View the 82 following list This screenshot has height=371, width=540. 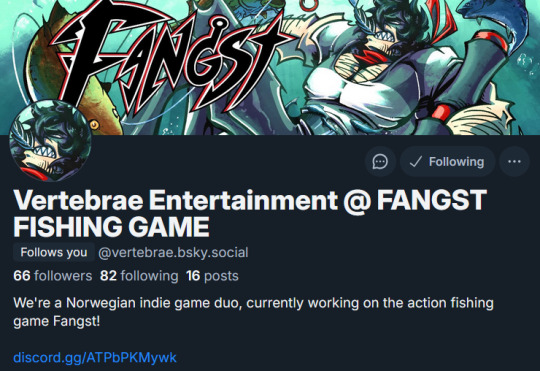coord(139,276)
